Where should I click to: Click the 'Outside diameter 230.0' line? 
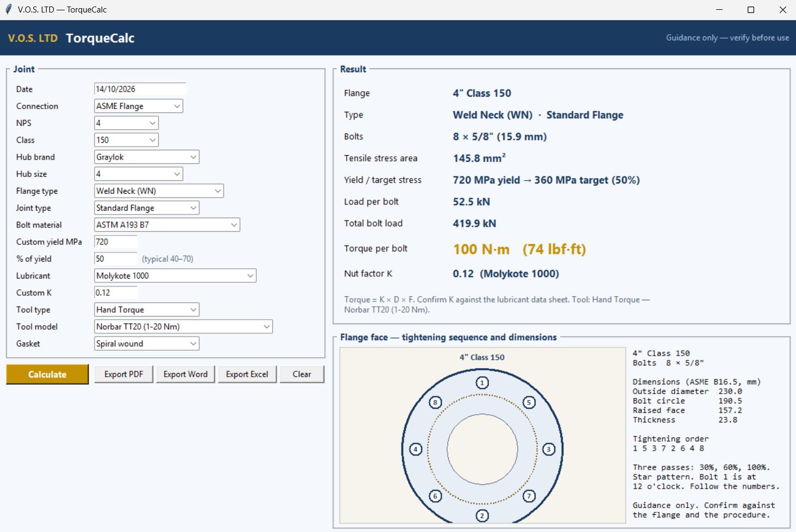[687, 391]
